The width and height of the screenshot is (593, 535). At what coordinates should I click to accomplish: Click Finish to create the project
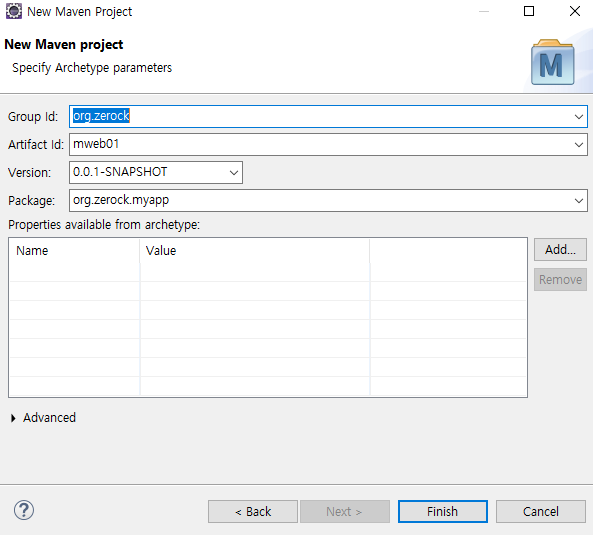click(x=442, y=512)
